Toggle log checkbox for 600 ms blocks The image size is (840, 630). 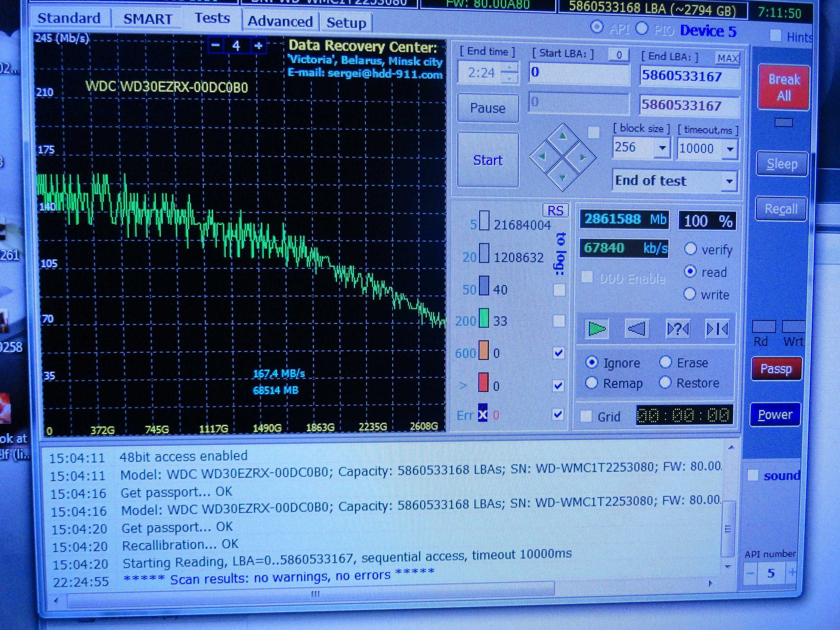click(x=558, y=353)
